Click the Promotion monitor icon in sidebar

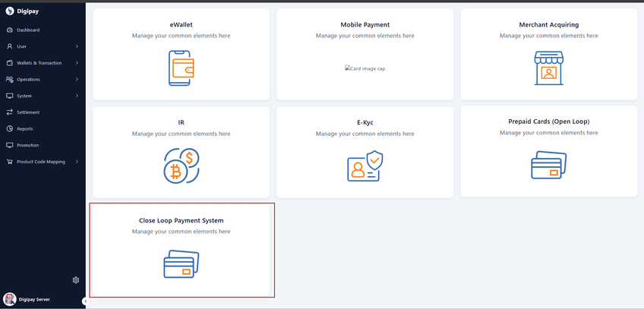10,145
